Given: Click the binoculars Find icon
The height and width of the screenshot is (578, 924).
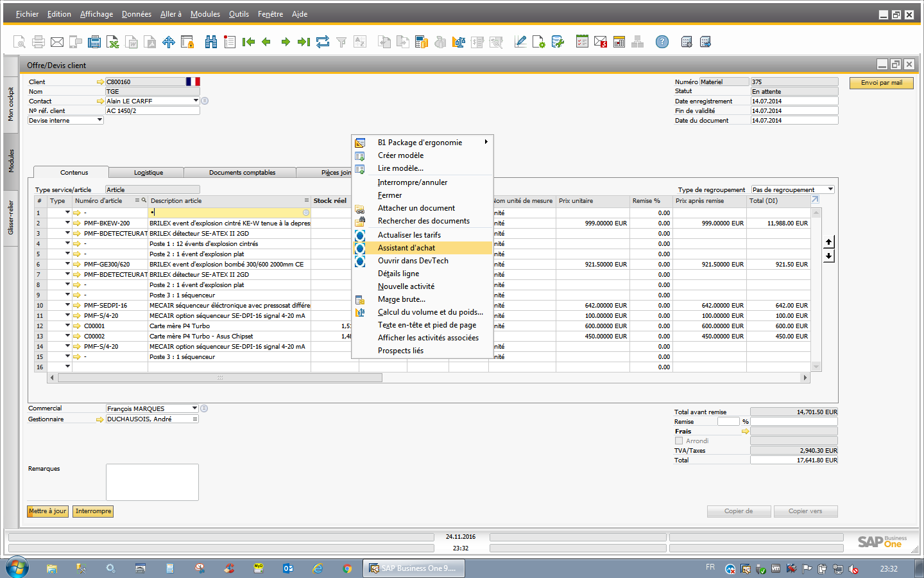Looking at the screenshot, I should pos(210,42).
